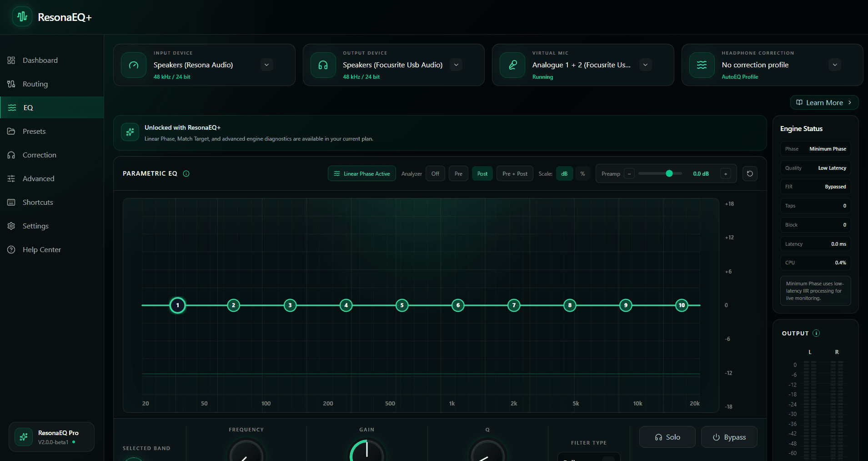Click the Quality row showing Low Latency

click(x=815, y=168)
